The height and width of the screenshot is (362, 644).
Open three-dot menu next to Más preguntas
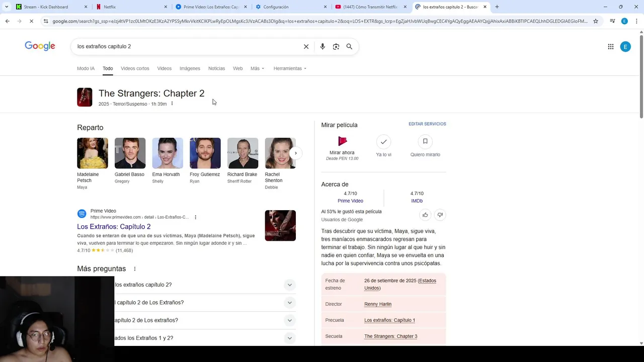pyautogui.click(x=134, y=269)
